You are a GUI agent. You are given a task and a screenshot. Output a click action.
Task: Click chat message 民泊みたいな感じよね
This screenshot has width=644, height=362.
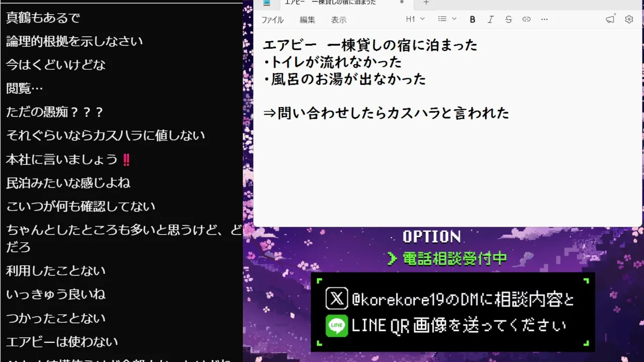coord(68,183)
